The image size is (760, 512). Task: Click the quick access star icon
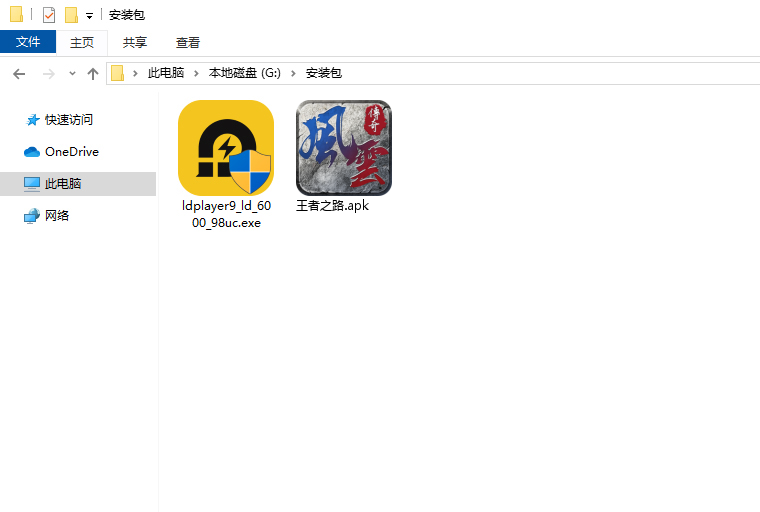coord(32,120)
